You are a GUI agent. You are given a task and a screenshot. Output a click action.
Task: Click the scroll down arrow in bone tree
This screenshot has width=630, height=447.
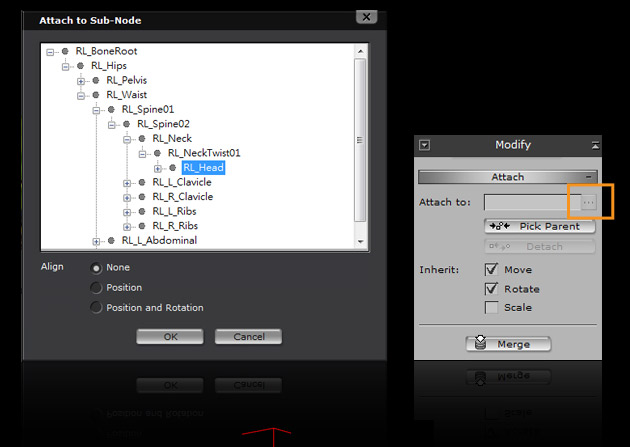pos(360,241)
